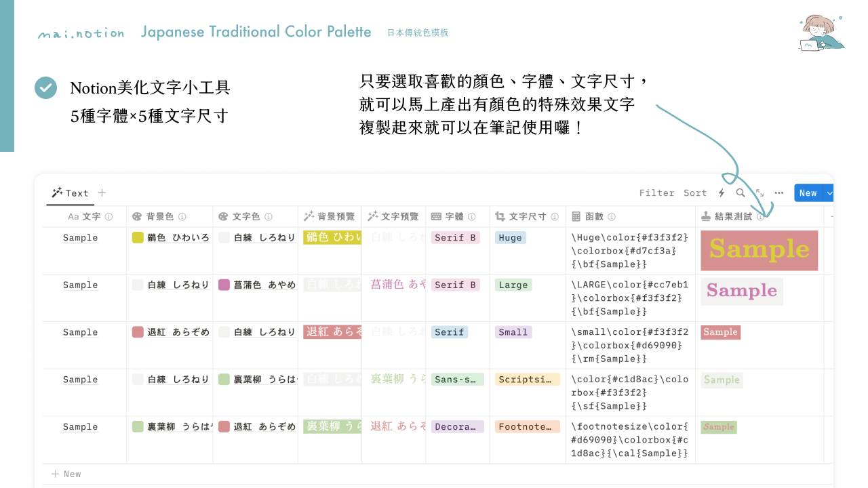Image resolution: width=868 pixels, height=488 pixels.
Task: Open the Small size tag
Action: click(513, 332)
